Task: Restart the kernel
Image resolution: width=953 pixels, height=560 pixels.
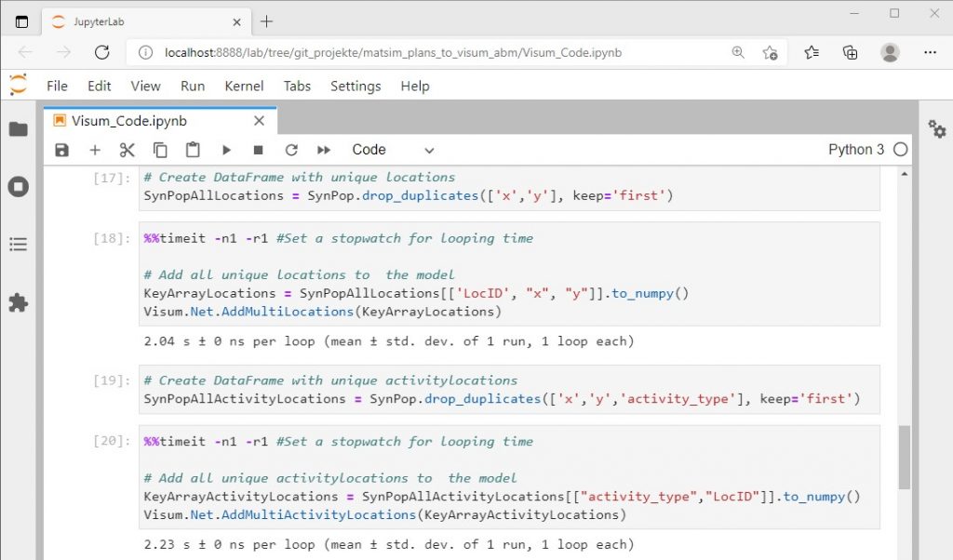Action: (x=291, y=150)
